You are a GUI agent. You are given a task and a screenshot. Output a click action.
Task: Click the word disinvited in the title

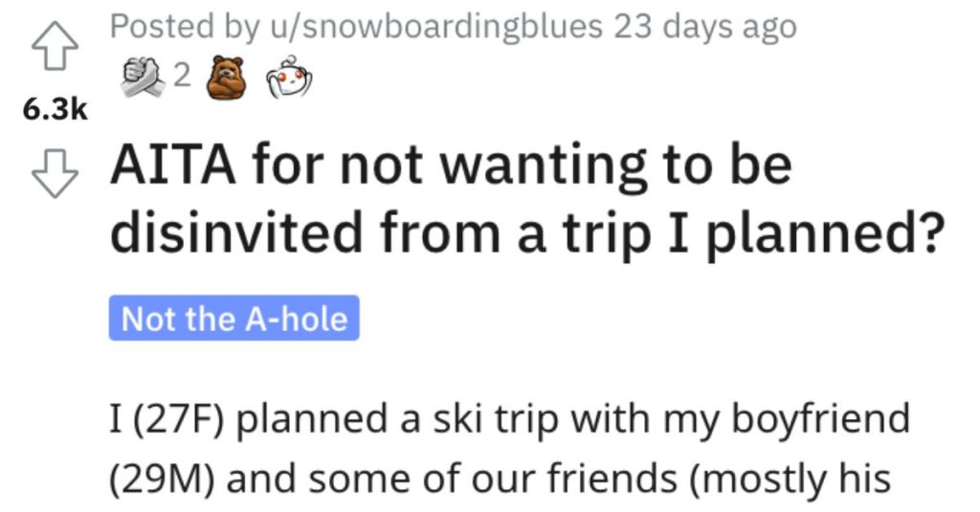point(237,232)
